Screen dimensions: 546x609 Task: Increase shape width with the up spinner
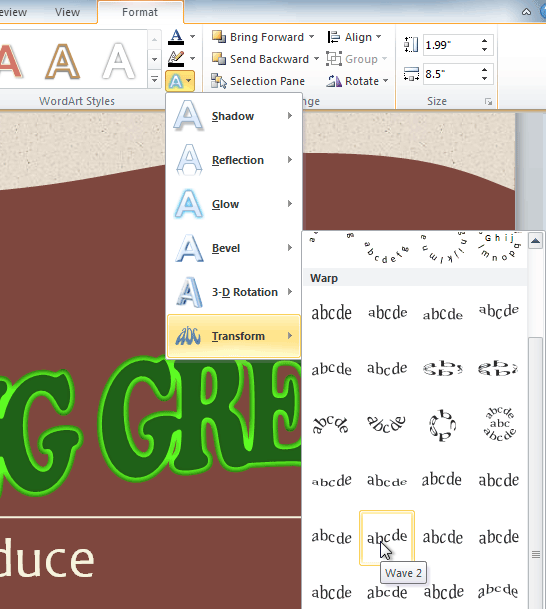point(484,70)
